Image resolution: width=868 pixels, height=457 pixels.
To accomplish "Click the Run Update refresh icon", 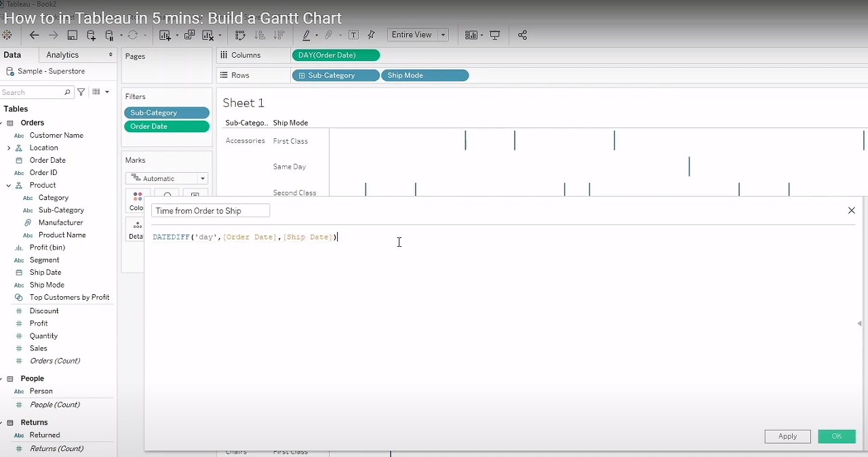I will (x=132, y=35).
